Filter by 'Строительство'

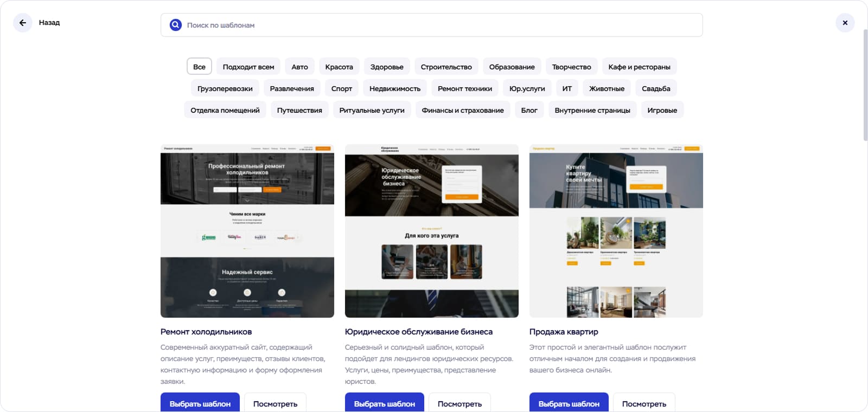pos(446,67)
